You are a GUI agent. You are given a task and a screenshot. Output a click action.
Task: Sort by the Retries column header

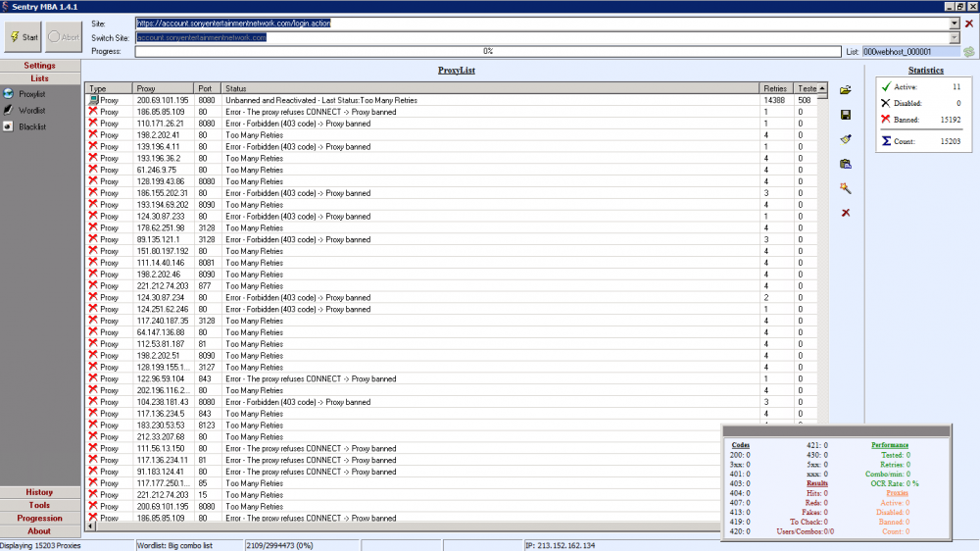775,88
